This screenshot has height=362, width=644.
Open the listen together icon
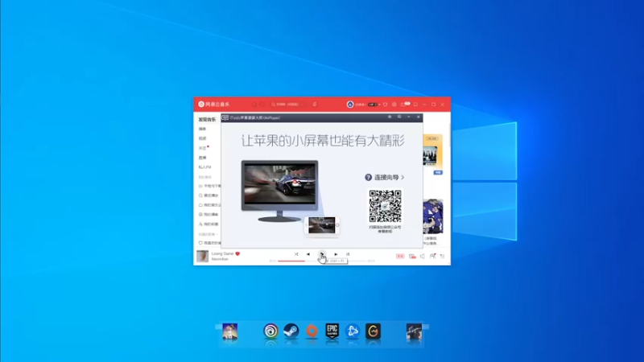click(432, 256)
